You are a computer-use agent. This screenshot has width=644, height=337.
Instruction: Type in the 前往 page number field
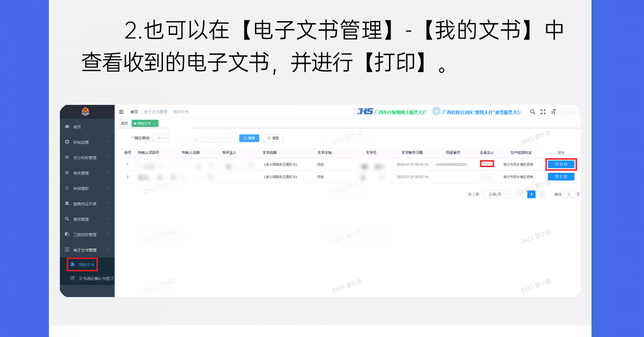(569, 194)
